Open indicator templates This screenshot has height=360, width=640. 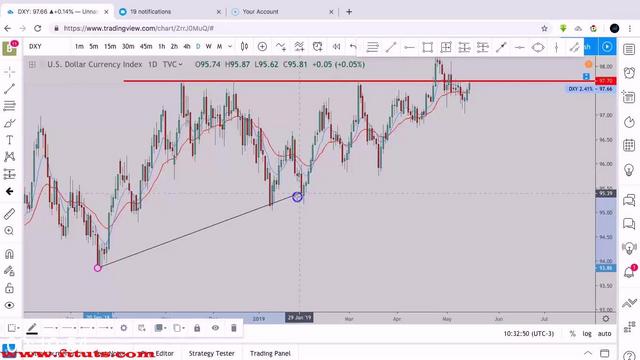pyautogui.click(x=299, y=47)
